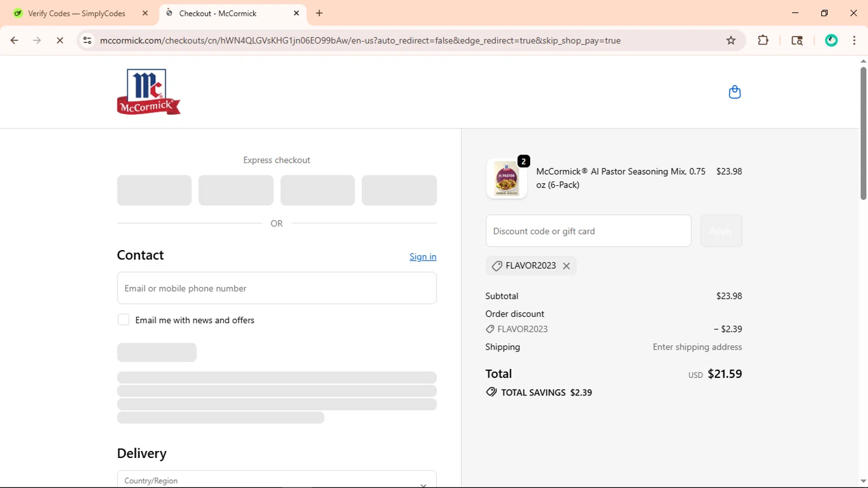This screenshot has height=488, width=868.
Task: Focus the Discount code or gift card field
Action: pyautogui.click(x=589, y=231)
